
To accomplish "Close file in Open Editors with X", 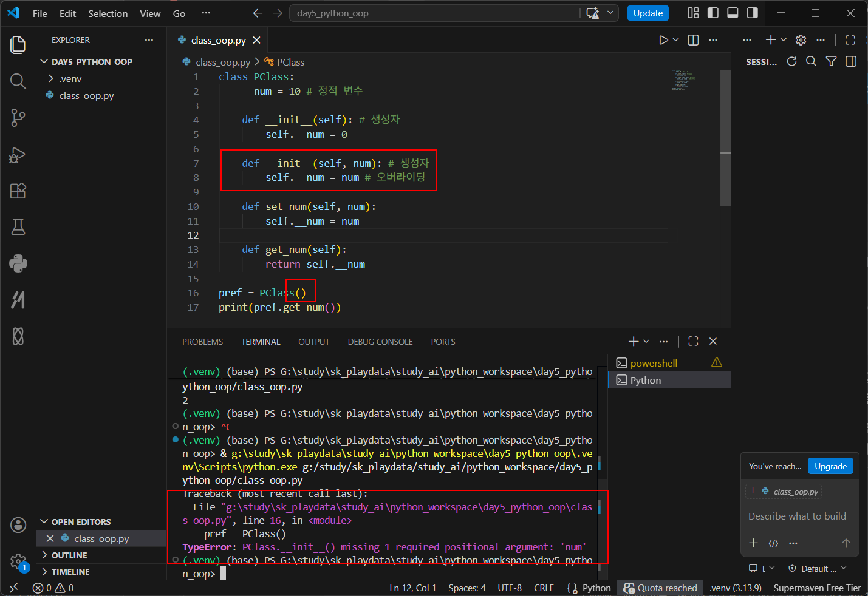I will pyautogui.click(x=50, y=538).
